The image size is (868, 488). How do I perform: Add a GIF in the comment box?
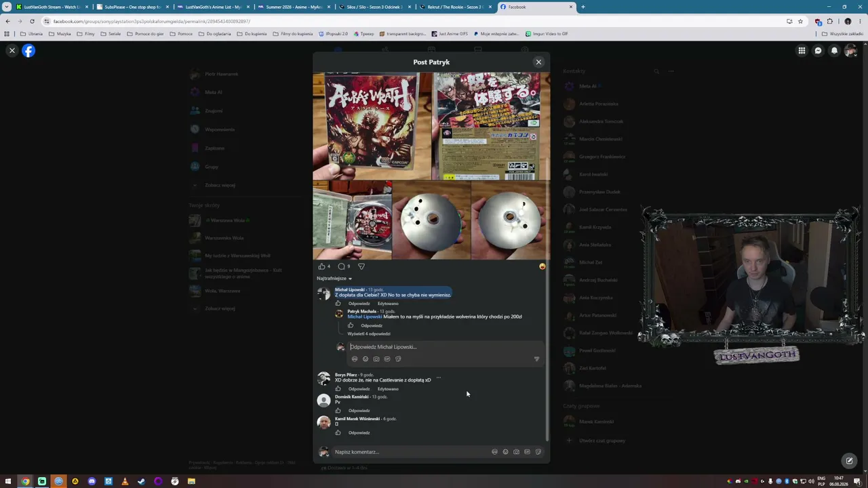(527, 452)
